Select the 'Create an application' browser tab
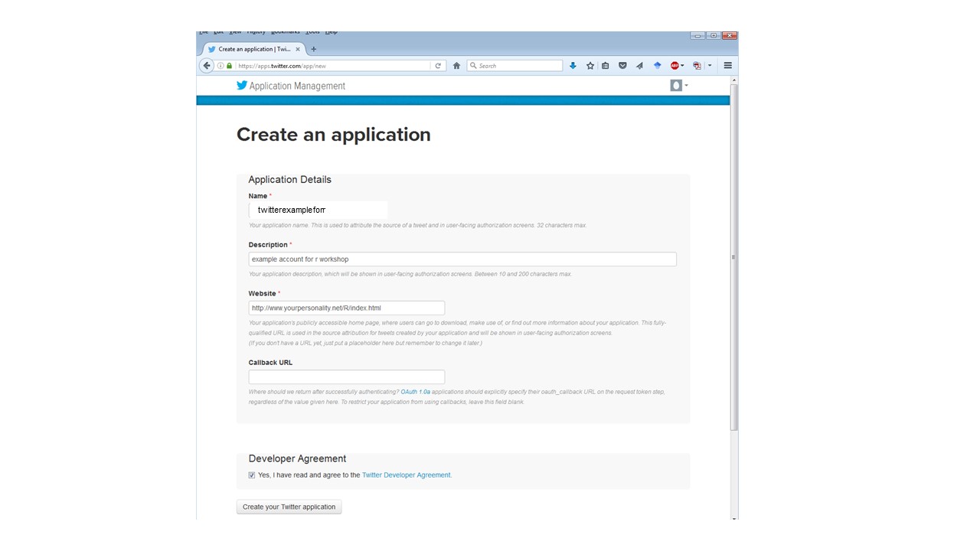 (253, 49)
